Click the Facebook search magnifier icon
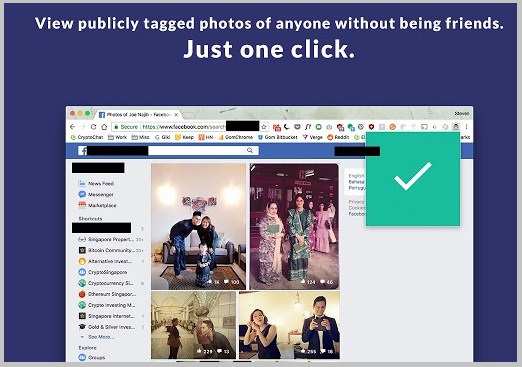The image size is (522, 367). coord(250,150)
